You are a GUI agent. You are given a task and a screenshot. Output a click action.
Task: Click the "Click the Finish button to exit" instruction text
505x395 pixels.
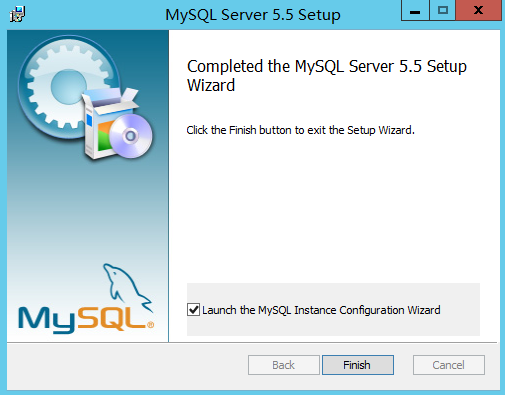click(x=300, y=130)
